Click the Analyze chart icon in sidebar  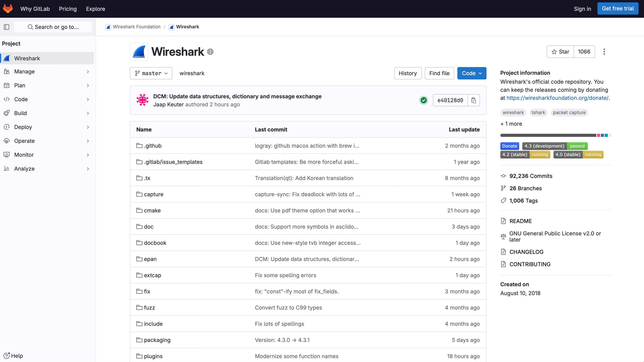[x=7, y=168]
